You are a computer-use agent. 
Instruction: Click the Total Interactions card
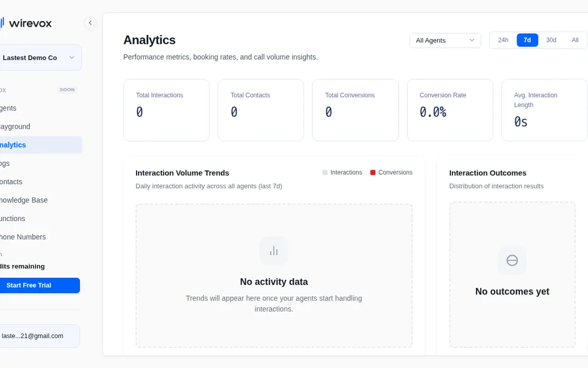166,110
